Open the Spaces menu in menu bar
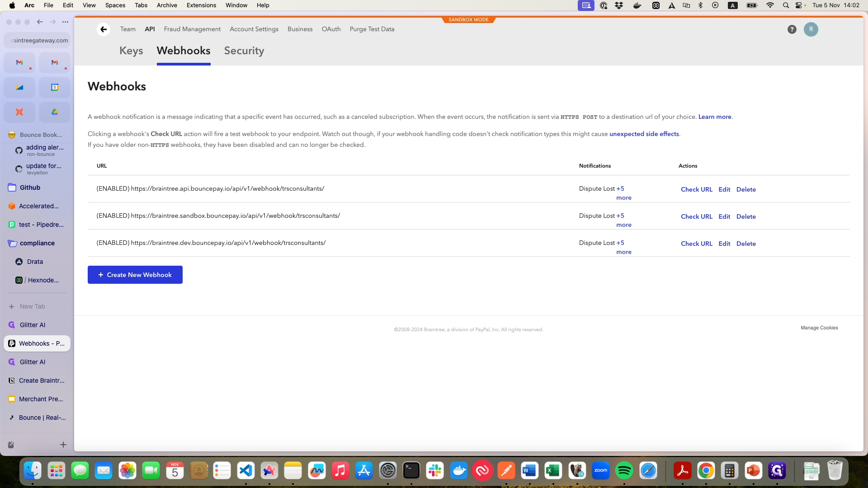Viewport: 868px width, 488px height. coord(115,5)
